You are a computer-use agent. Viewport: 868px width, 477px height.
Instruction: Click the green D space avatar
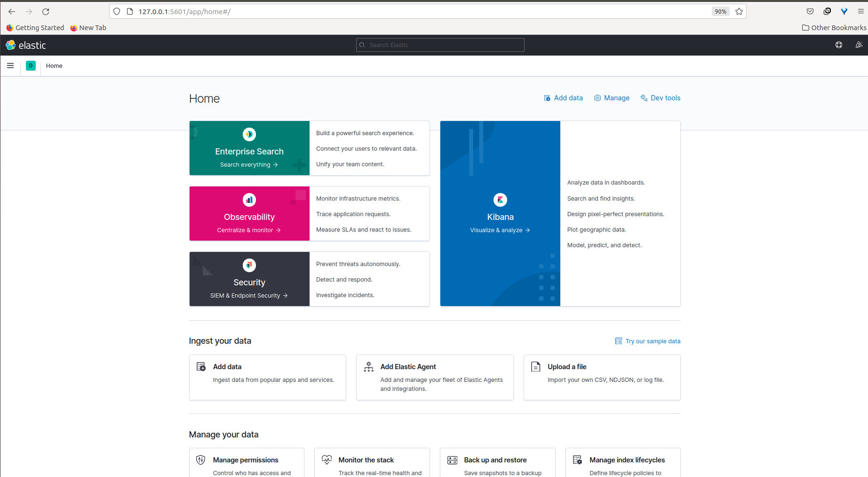pyautogui.click(x=31, y=65)
